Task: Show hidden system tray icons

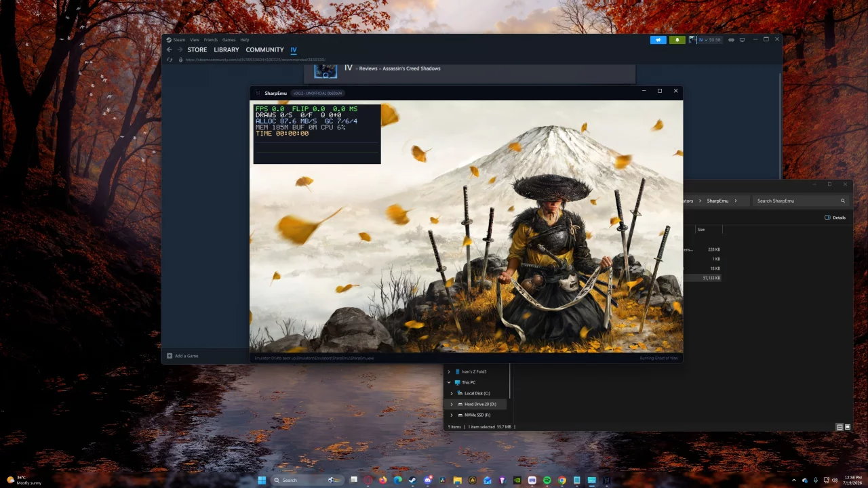Action: [x=794, y=481]
